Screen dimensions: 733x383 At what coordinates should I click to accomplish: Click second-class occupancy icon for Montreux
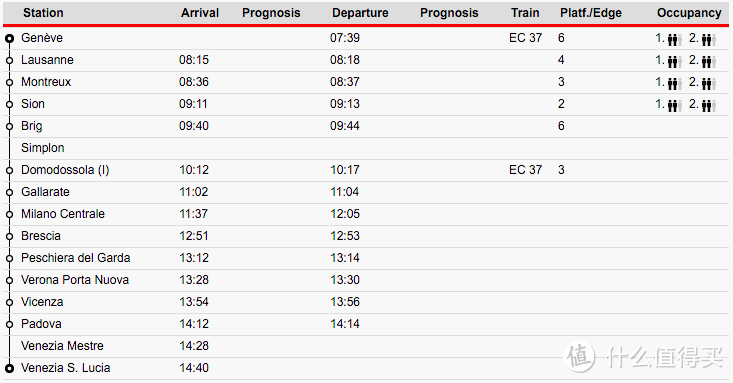[708, 83]
